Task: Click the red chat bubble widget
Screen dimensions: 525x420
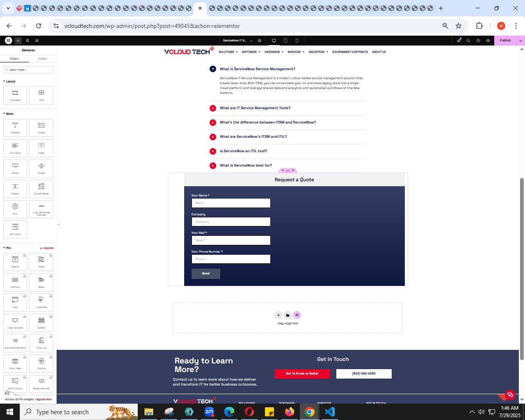Action: pos(510,395)
